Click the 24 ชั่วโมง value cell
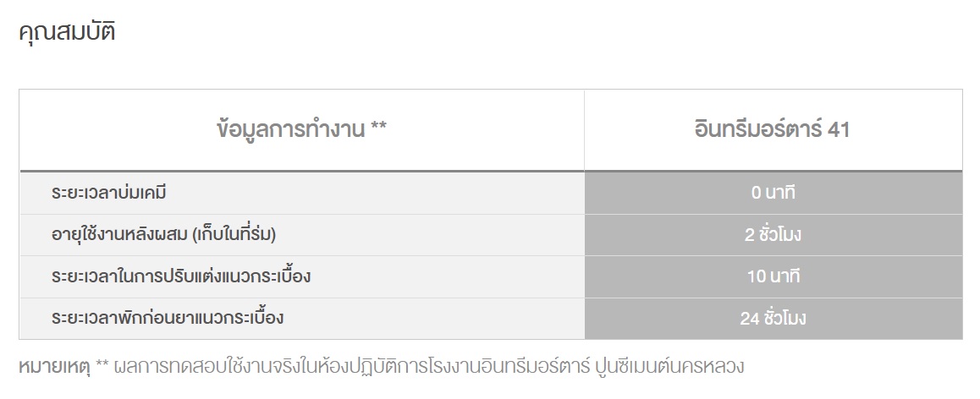The height and width of the screenshot is (399, 980). 774,319
